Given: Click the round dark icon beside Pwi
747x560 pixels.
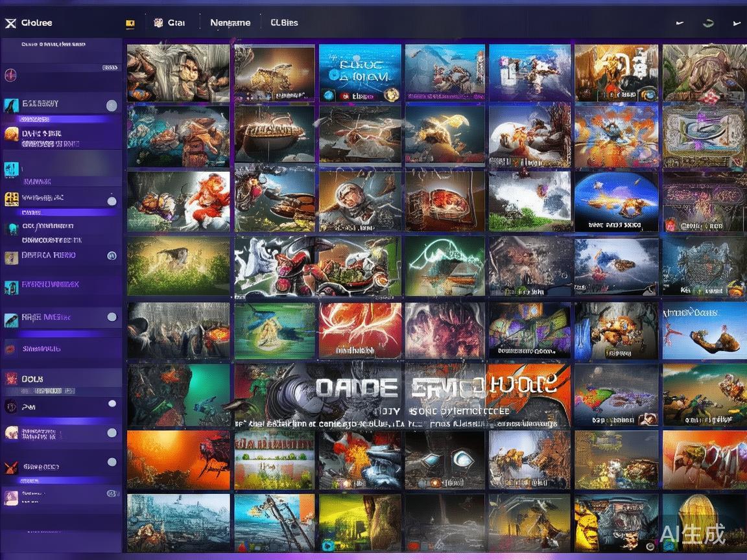Looking at the screenshot, I should point(11,406).
